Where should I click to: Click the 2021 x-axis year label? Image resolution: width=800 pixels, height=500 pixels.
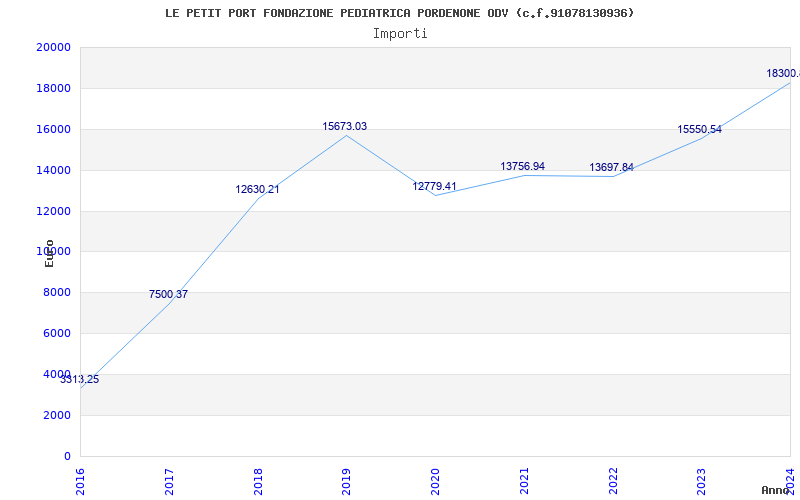point(524,480)
